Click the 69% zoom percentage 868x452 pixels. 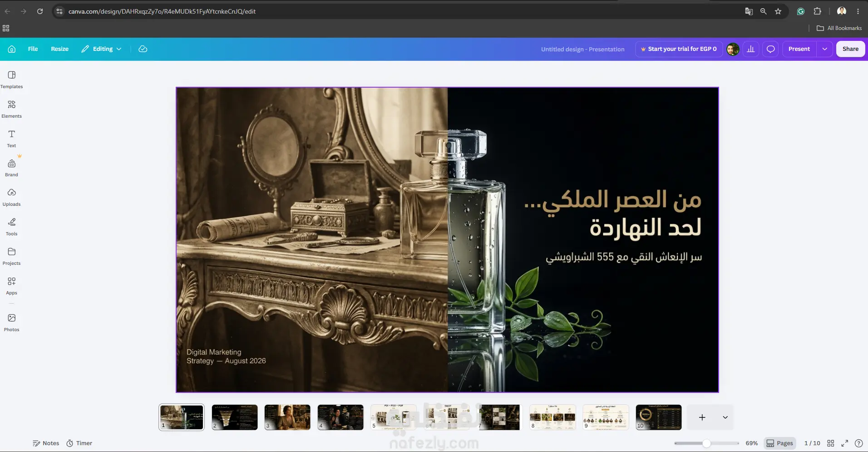tap(751, 443)
